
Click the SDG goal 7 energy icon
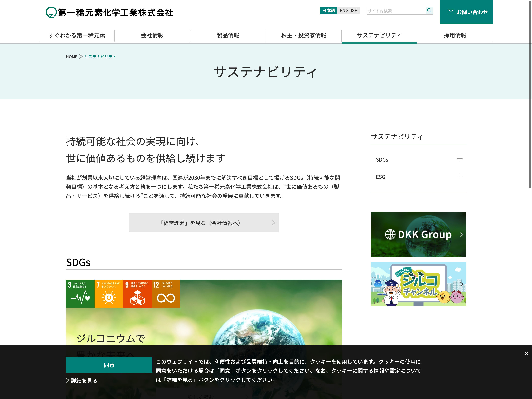tap(109, 294)
